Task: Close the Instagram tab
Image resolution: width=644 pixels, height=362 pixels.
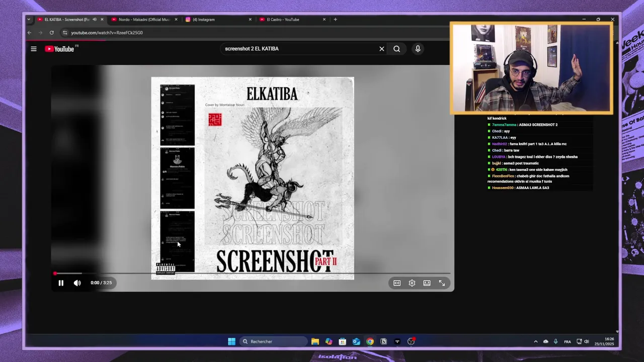Action: 250,20
